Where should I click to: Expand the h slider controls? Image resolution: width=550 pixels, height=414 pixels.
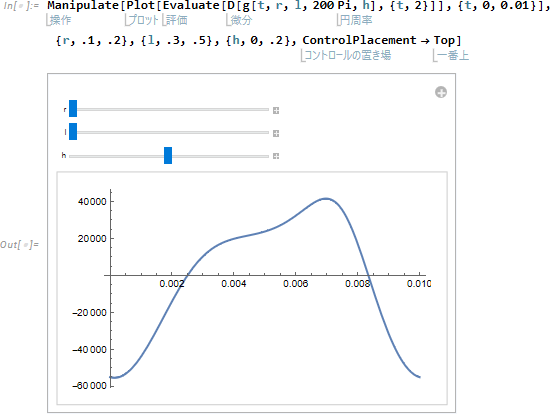point(276,156)
